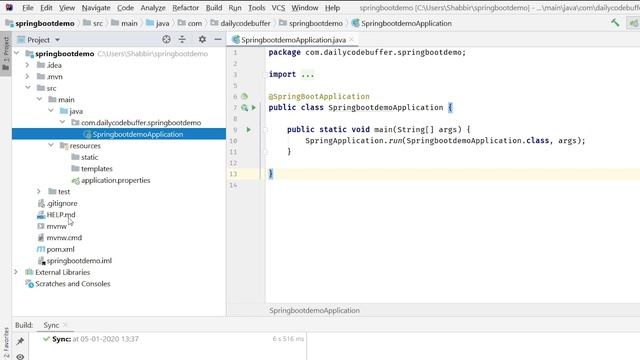Open the VCS menu

(x=278, y=8)
